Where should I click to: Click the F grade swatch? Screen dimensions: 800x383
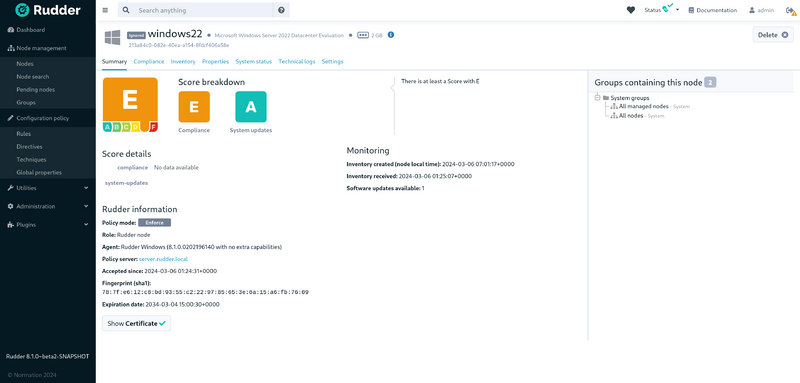(154, 127)
